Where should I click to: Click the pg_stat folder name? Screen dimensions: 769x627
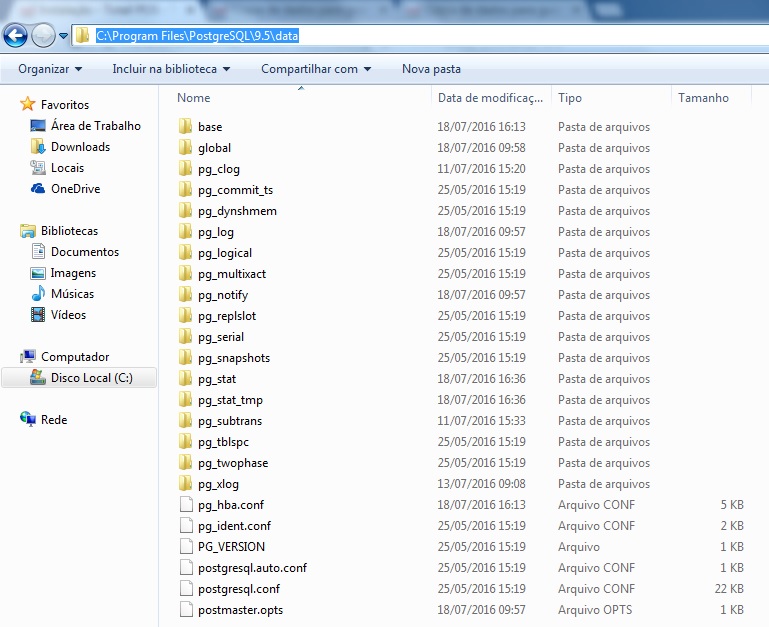click(x=217, y=379)
